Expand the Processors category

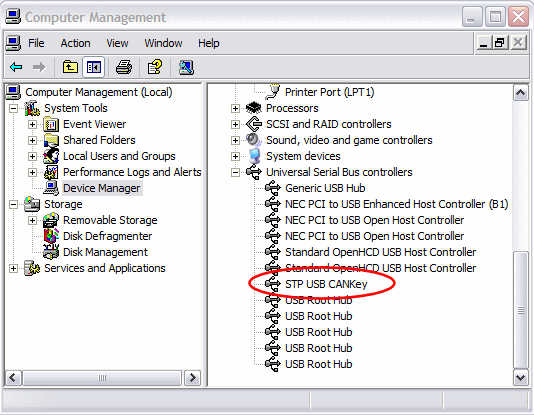235,108
